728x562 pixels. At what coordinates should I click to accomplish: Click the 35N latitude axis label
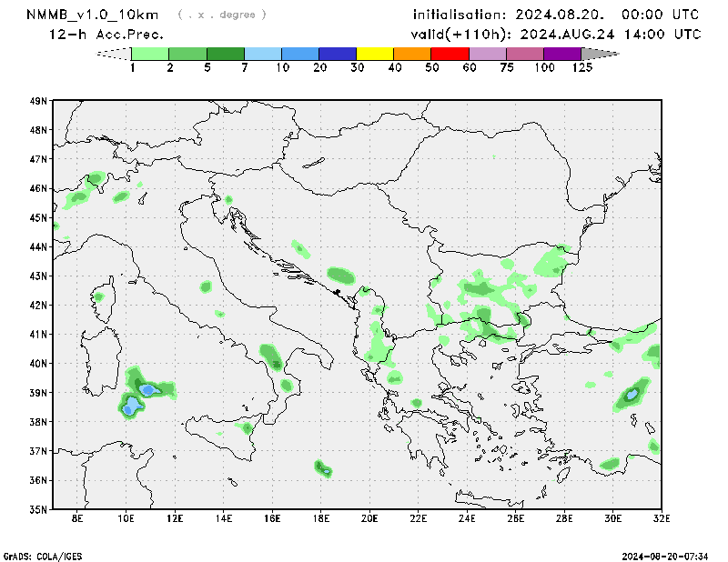pyautogui.click(x=38, y=509)
